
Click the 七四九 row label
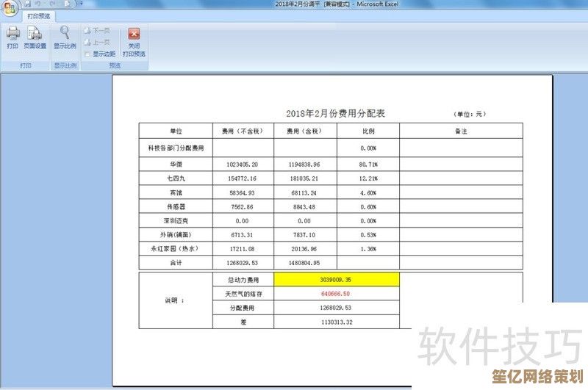click(176, 178)
